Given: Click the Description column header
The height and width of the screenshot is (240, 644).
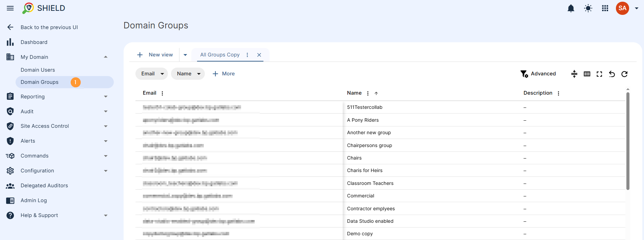Looking at the screenshot, I should [538, 93].
